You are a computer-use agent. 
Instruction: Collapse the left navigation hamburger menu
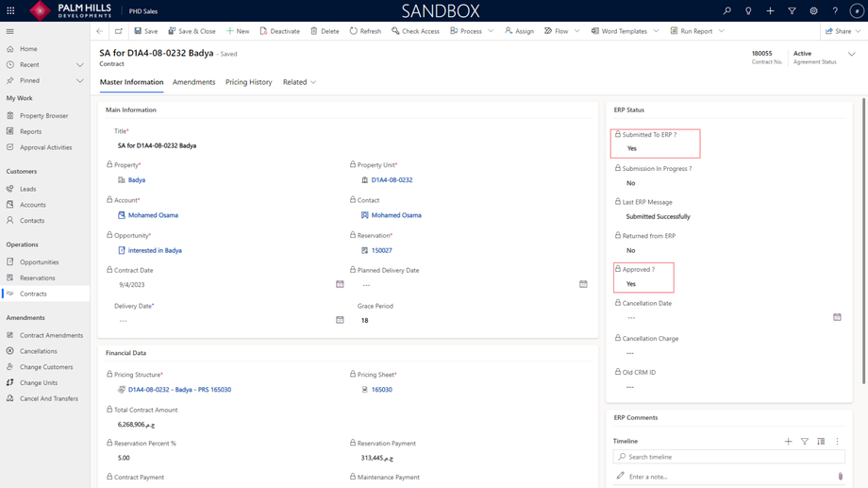click(10, 31)
